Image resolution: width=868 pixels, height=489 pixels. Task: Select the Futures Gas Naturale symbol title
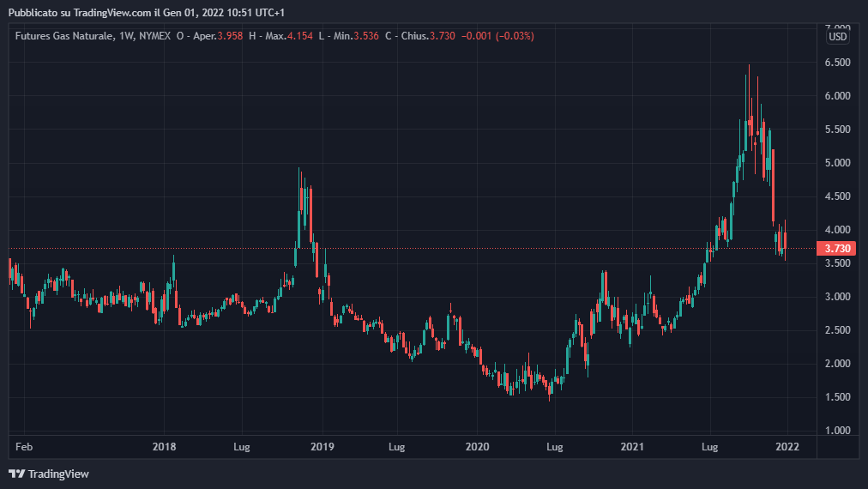coord(63,36)
